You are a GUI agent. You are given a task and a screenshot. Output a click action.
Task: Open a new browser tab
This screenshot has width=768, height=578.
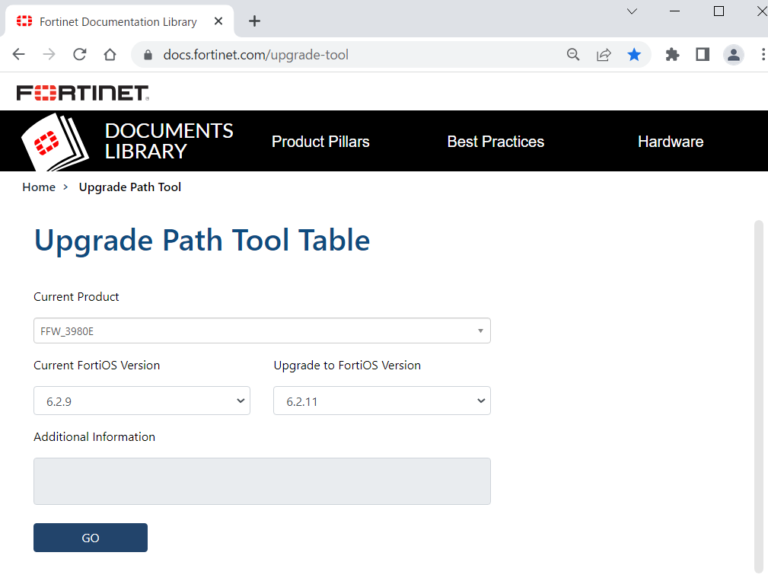click(x=254, y=21)
